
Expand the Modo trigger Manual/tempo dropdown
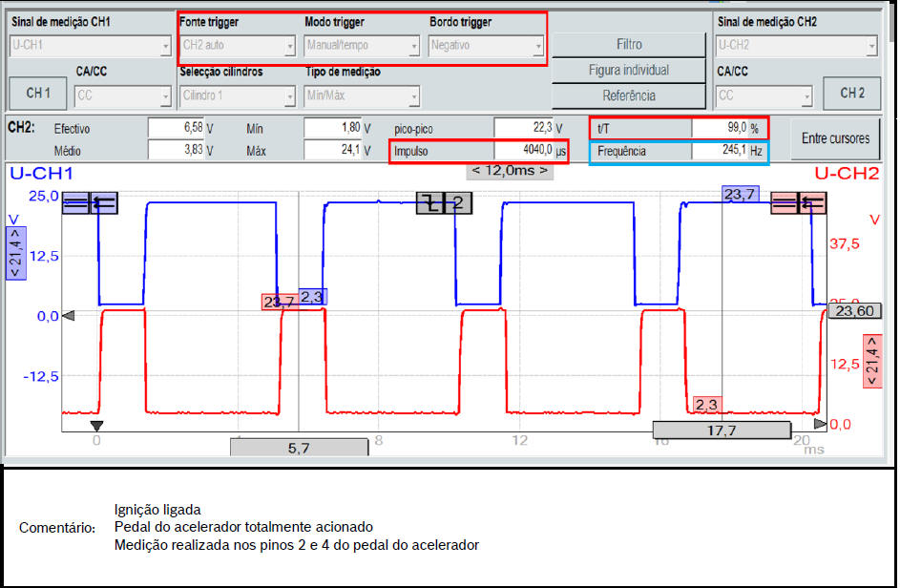click(362, 45)
